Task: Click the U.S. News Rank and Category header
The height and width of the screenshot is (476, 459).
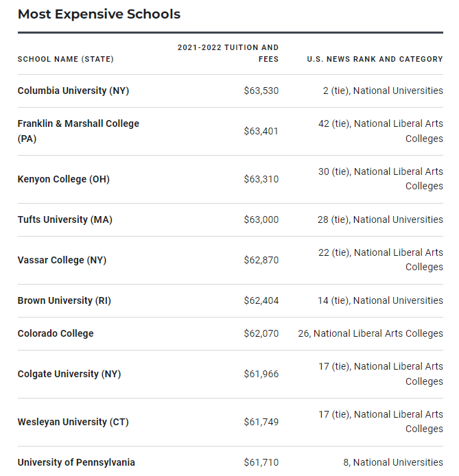Action: click(x=375, y=59)
